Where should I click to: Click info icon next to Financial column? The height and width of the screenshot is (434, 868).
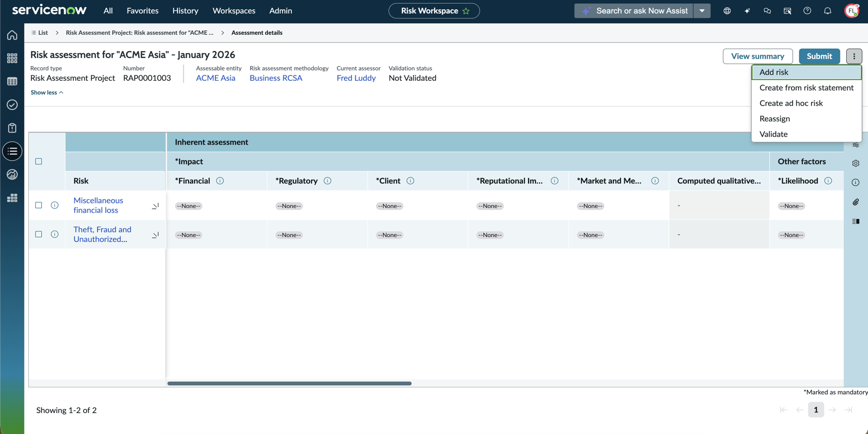(x=220, y=181)
